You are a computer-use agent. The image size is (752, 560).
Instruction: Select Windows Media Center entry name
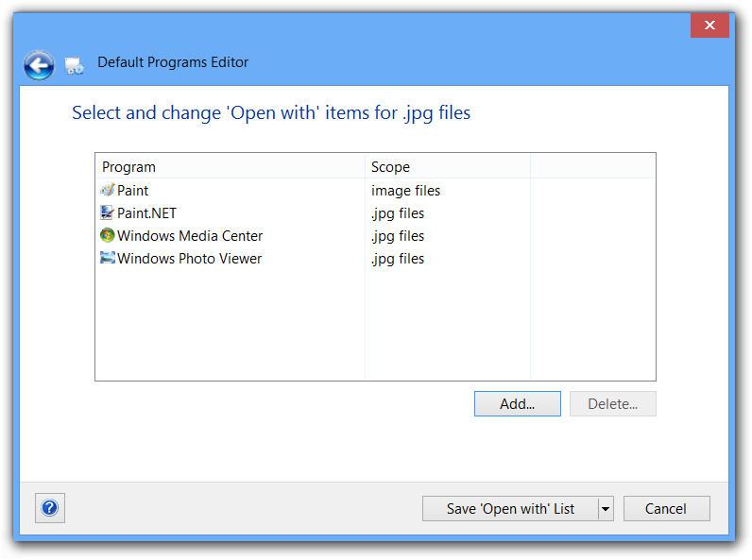coord(190,236)
